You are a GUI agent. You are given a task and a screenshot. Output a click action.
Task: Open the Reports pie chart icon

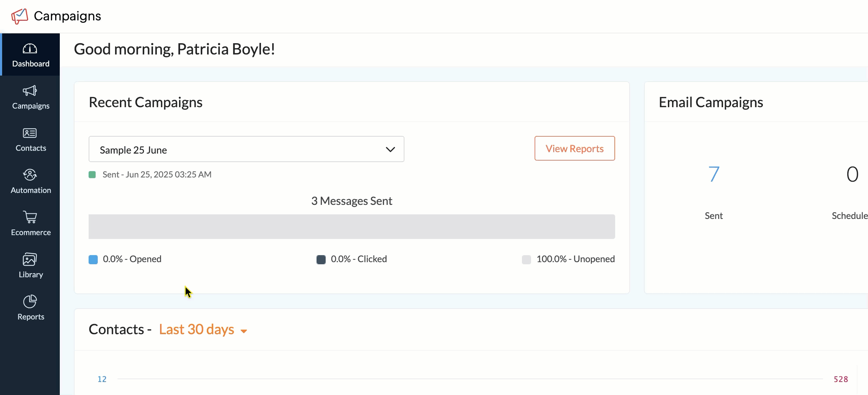click(30, 302)
